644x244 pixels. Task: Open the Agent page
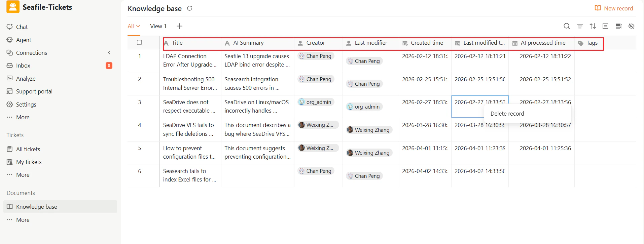[x=23, y=40]
